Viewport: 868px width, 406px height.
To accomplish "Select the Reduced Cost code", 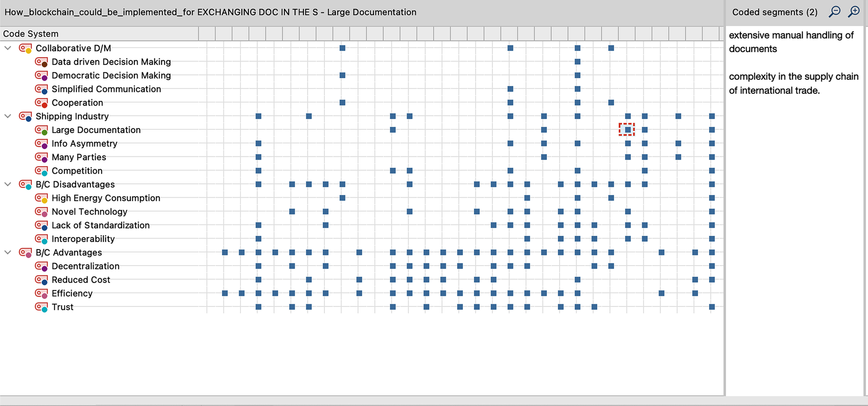I will click(81, 280).
